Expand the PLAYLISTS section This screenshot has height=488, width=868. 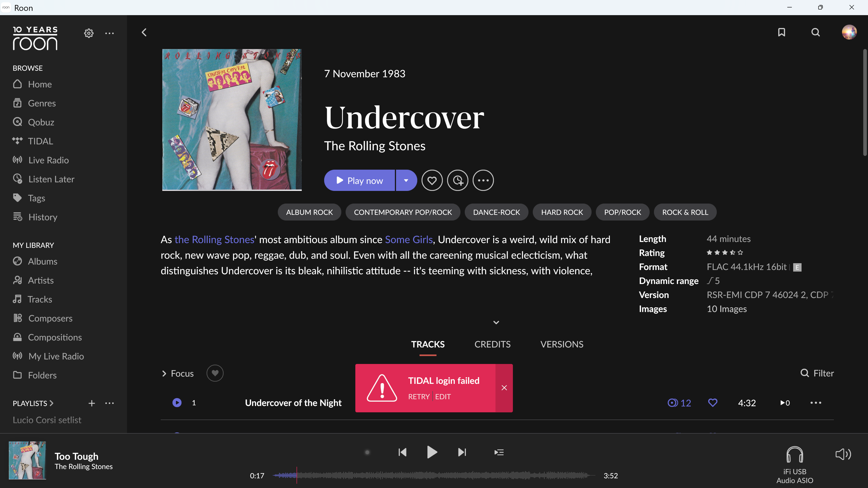pyautogui.click(x=33, y=403)
